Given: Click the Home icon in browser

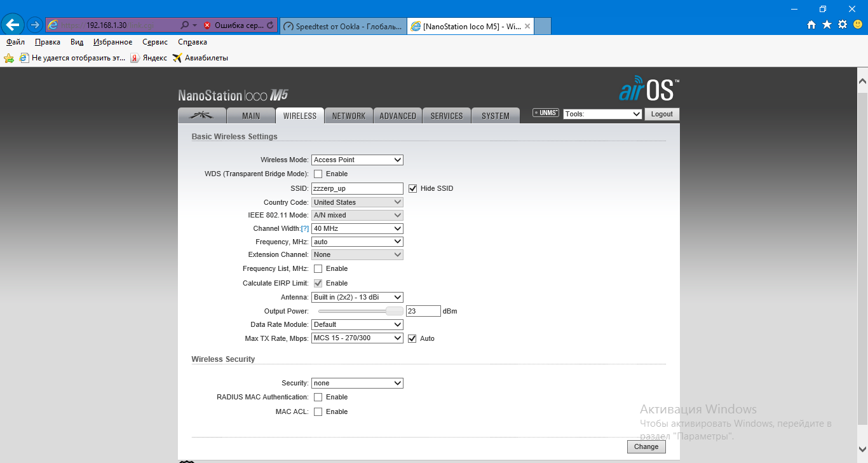Looking at the screenshot, I should 811,25.
